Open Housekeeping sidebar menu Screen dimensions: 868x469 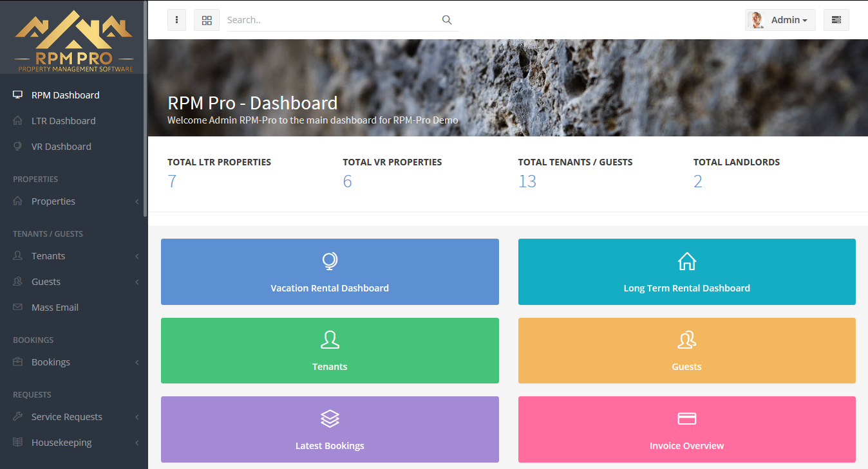click(73, 442)
